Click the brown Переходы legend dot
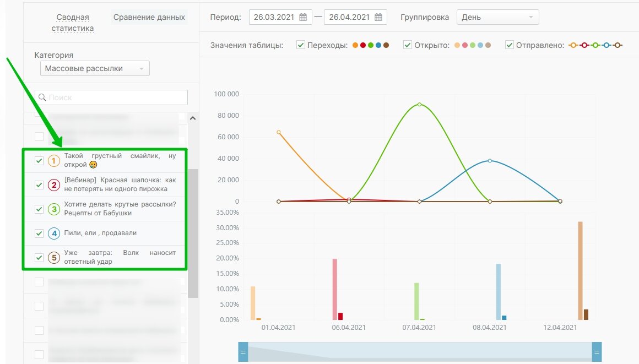The image size is (639, 364). pos(386,45)
